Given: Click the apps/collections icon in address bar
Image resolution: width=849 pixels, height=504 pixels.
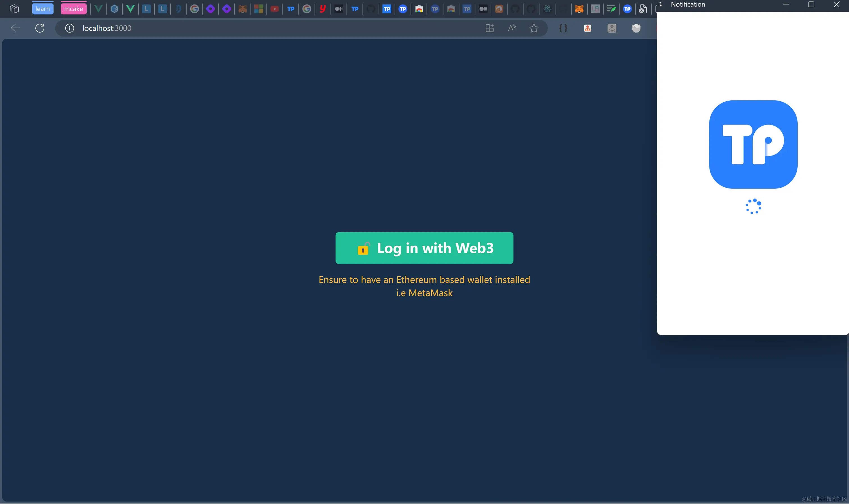Looking at the screenshot, I should [489, 28].
